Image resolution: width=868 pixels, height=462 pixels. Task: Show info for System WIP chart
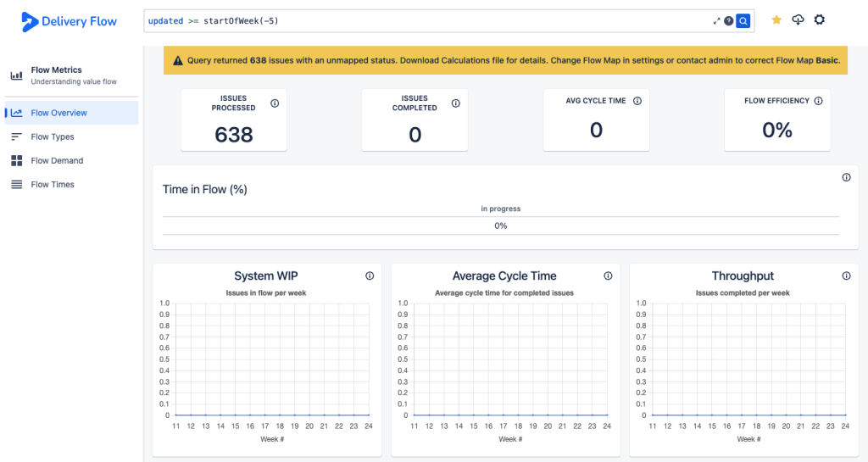370,276
